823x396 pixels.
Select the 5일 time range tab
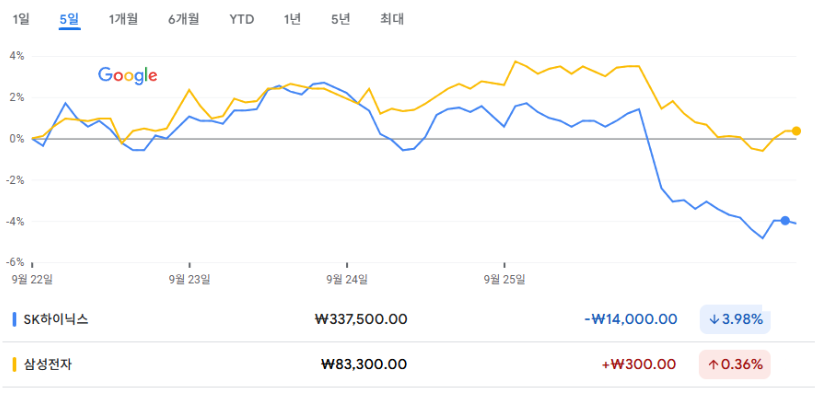coord(69,19)
